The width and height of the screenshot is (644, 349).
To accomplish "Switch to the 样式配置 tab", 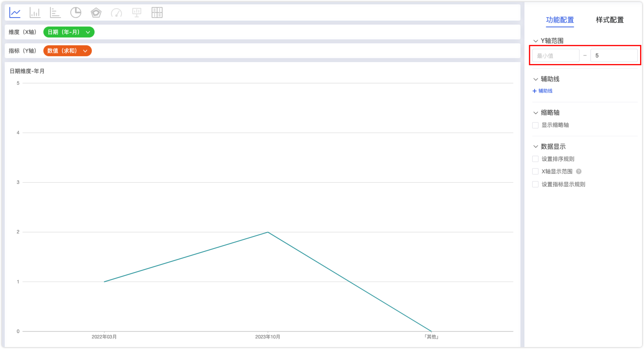I will click(610, 20).
